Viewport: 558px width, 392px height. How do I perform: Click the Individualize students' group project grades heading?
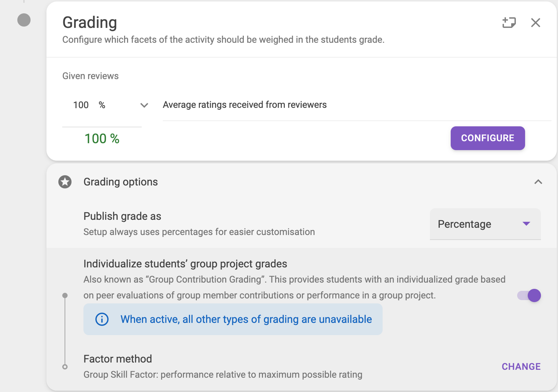point(185,264)
